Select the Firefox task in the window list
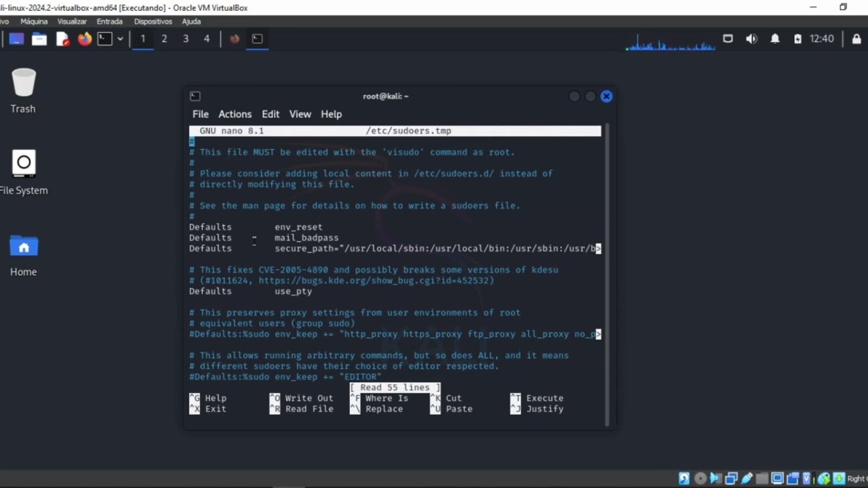Image resolution: width=868 pixels, height=488 pixels. pos(235,39)
